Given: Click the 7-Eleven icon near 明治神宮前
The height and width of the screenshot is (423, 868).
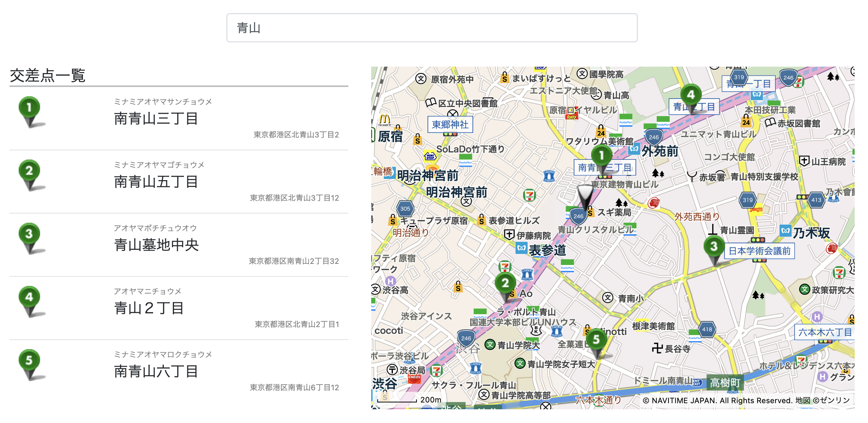Looking at the screenshot, I should [530, 195].
